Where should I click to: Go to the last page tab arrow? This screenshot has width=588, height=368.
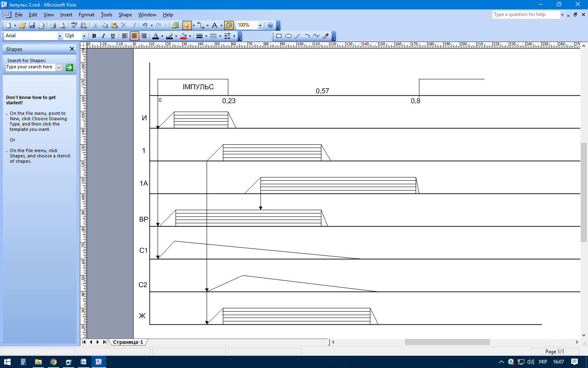point(105,342)
